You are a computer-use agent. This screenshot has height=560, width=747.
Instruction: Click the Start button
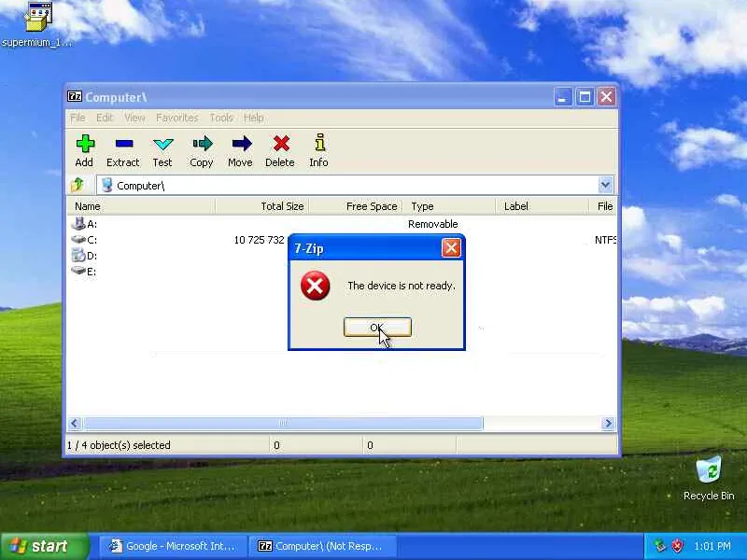(x=45, y=546)
